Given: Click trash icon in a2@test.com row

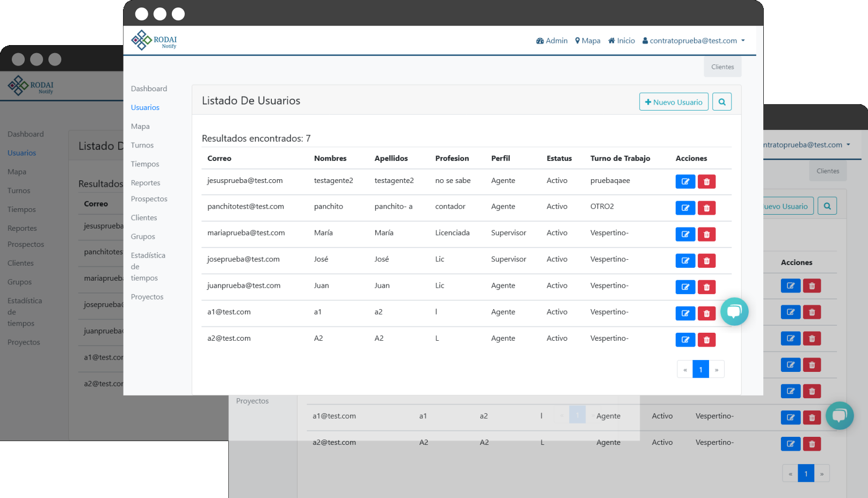Looking at the screenshot, I should 706,339.
